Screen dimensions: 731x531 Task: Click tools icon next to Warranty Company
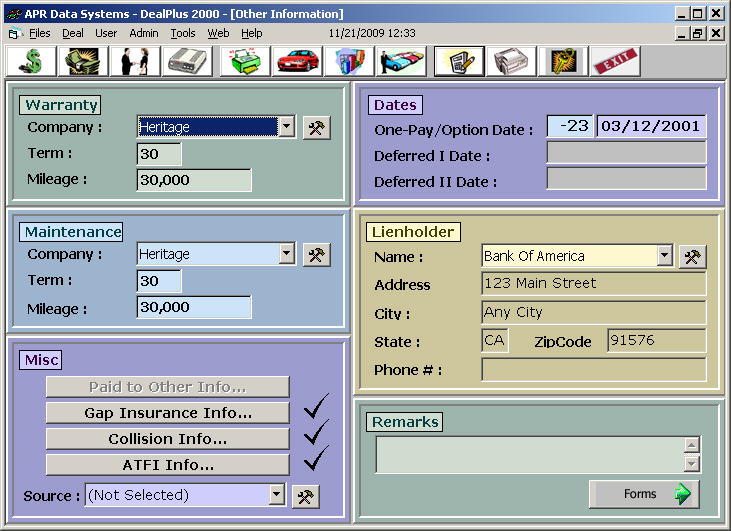pyautogui.click(x=316, y=127)
